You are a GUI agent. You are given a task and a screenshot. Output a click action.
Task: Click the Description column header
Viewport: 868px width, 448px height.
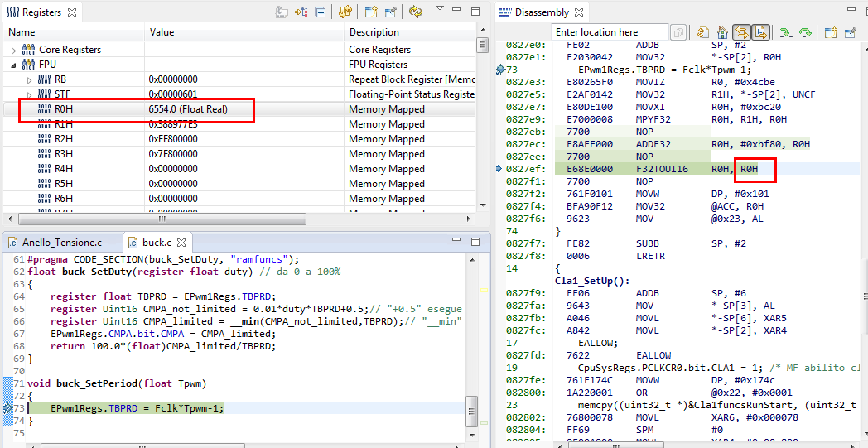click(410, 32)
